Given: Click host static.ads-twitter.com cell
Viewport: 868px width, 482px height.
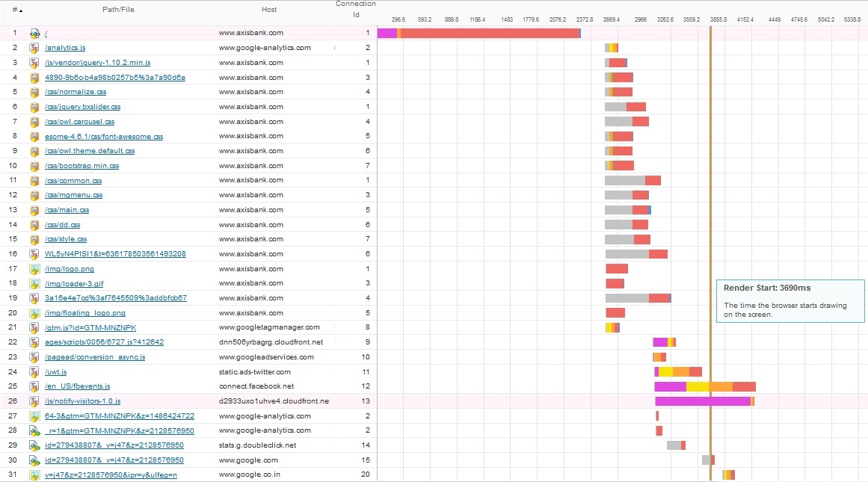Looking at the screenshot, I should pos(255,372).
